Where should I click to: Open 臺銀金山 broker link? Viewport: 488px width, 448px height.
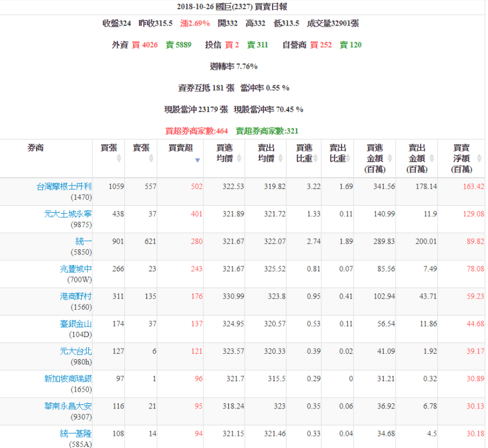pos(76,324)
